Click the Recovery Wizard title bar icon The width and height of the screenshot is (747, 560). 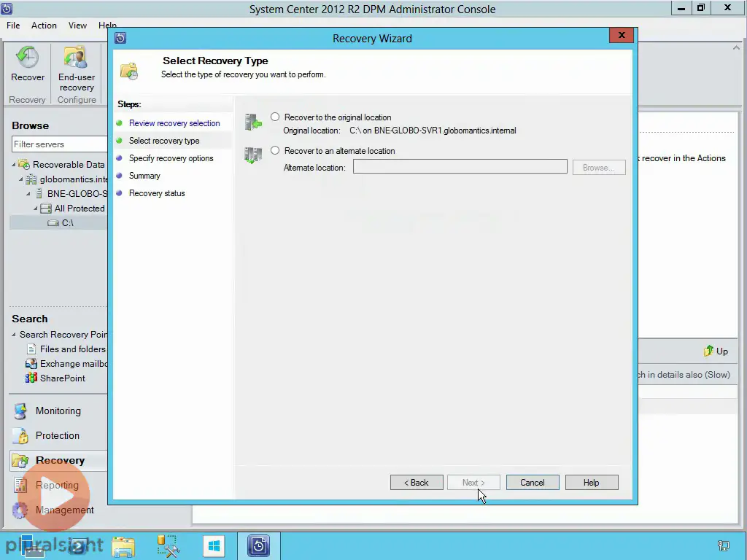click(120, 38)
